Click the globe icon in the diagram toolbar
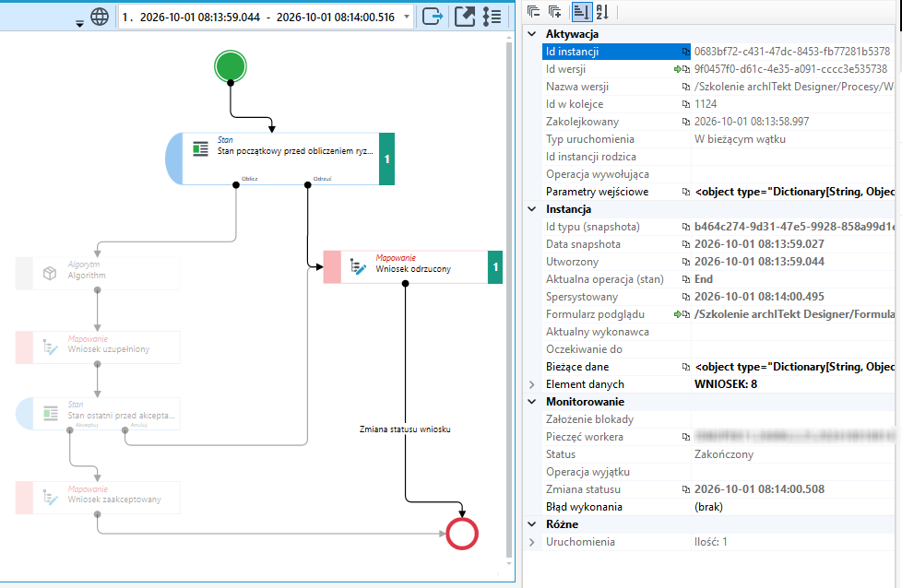The width and height of the screenshot is (902, 588). tap(100, 17)
